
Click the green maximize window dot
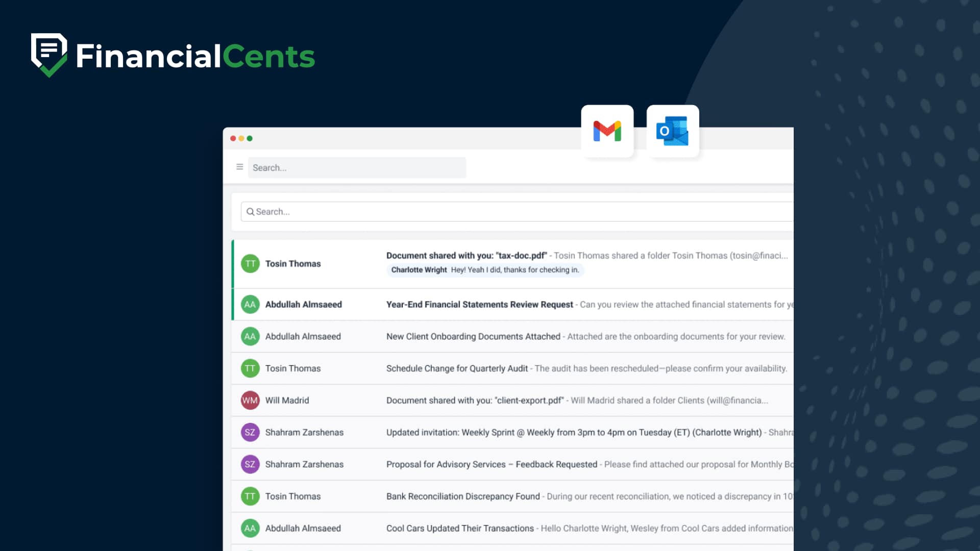(250, 138)
